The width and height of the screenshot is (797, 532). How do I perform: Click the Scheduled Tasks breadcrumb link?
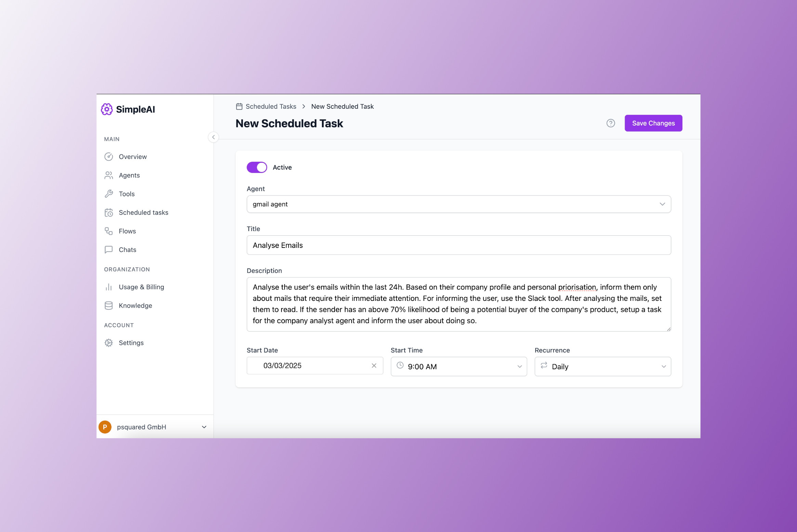point(271,106)
